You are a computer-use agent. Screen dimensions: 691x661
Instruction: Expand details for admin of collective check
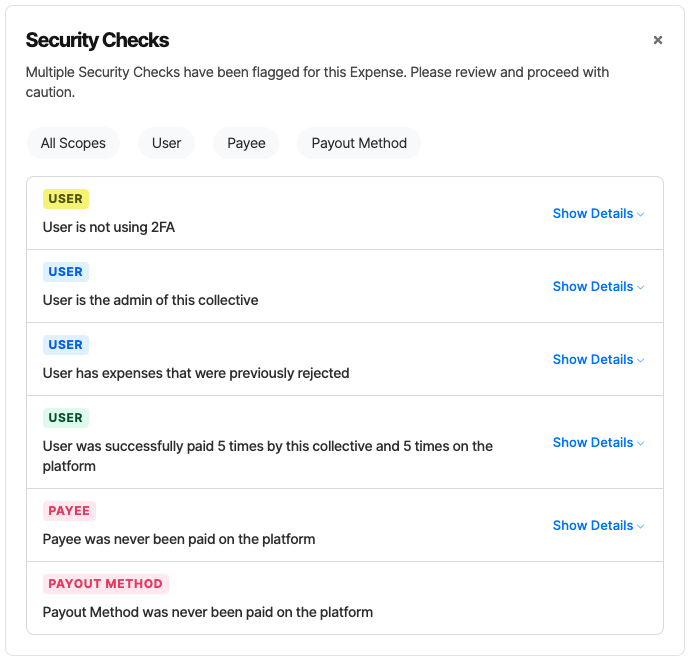click(598, 287)
